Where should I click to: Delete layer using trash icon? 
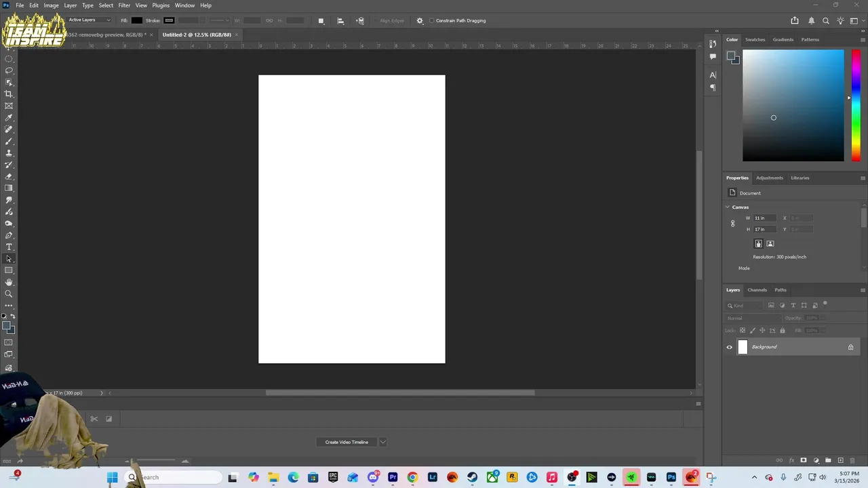(x=852, y=461)
